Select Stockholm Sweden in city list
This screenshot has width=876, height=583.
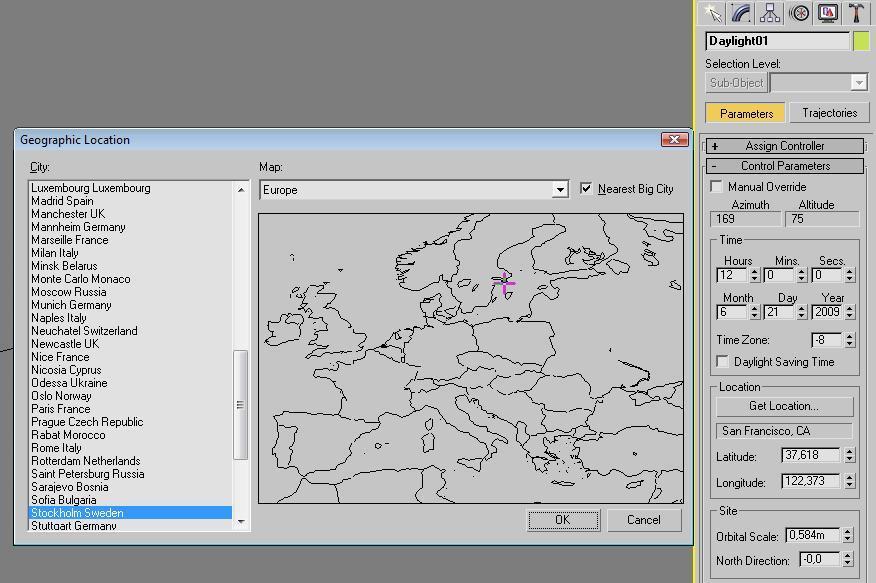click(x=130, y=513)
